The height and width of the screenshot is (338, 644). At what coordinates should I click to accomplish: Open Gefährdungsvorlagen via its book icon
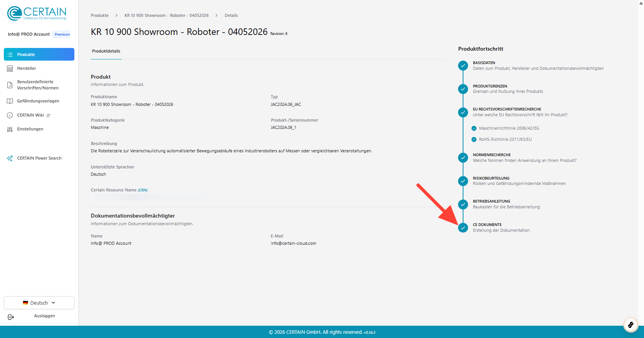click(10, 101)
